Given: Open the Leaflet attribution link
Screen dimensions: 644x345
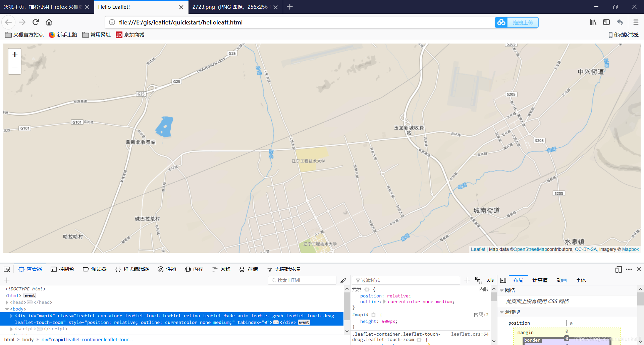Looking at the screenshot, I should point(478,249).
